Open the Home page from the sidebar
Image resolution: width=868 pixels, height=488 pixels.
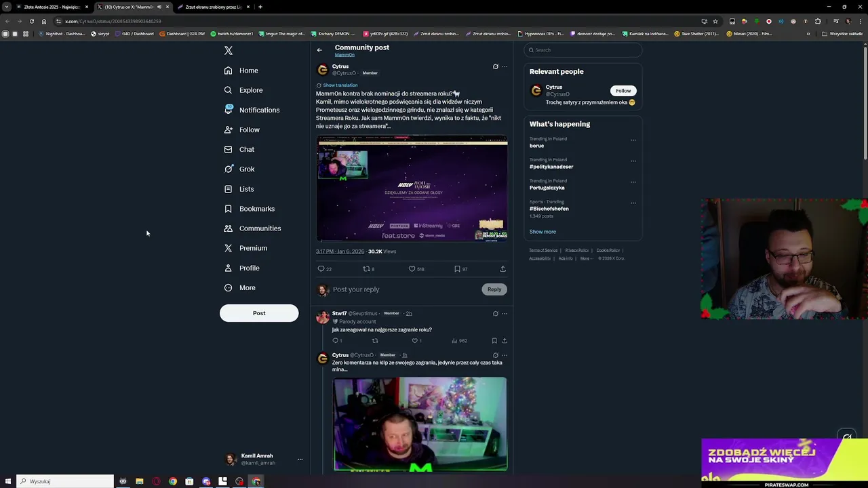pyautogui.click(x=241, y=70)
